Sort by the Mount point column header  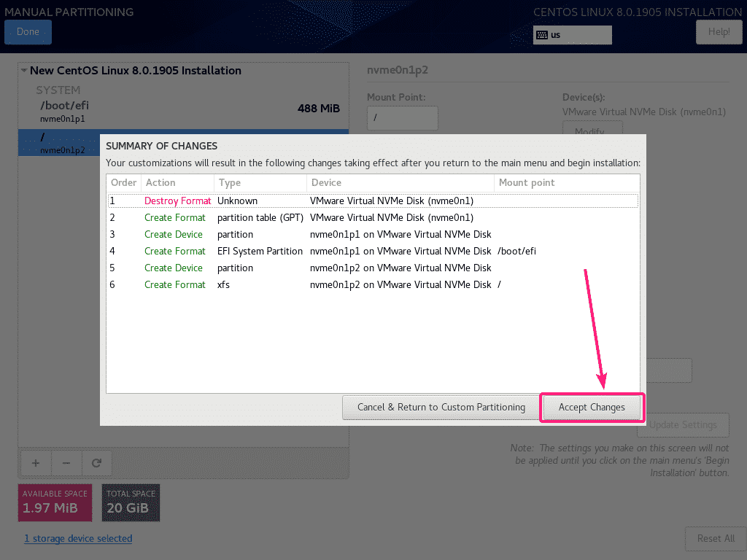click(566, 183)
